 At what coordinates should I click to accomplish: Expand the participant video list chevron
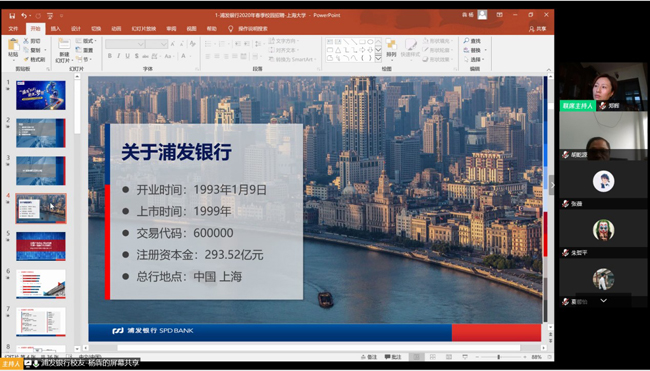click(604, 301)
